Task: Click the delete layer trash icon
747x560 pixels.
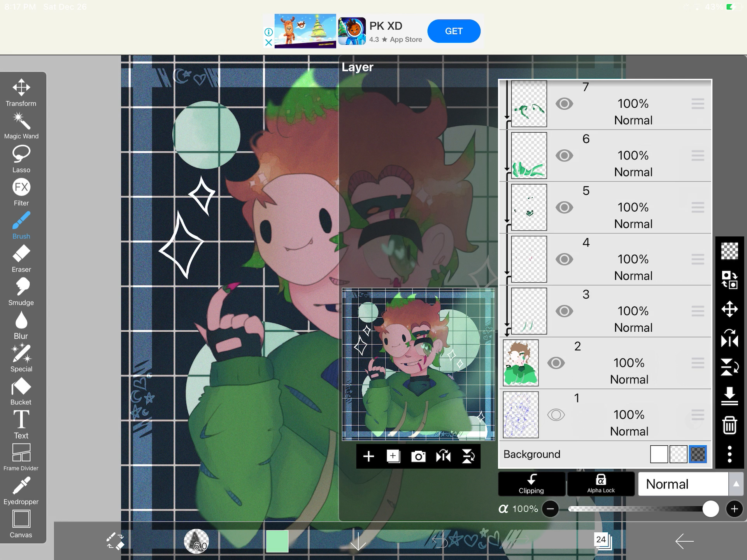Action: [729, 425]
